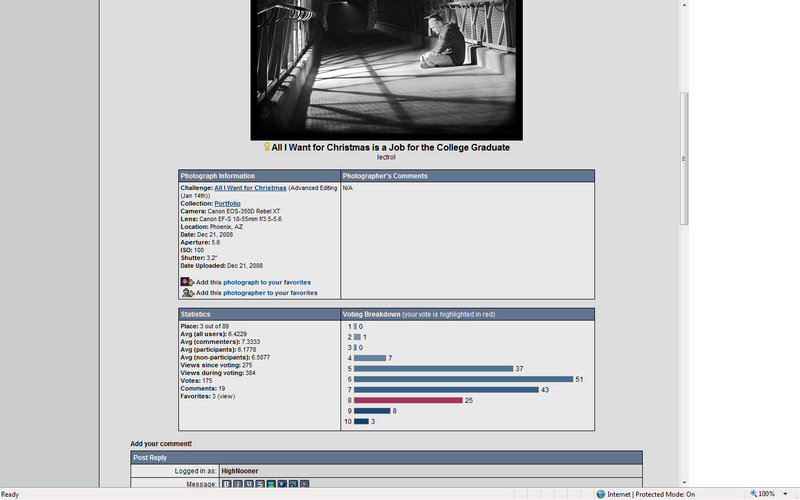Click the black and white photograph

click(x=386, y=68)
